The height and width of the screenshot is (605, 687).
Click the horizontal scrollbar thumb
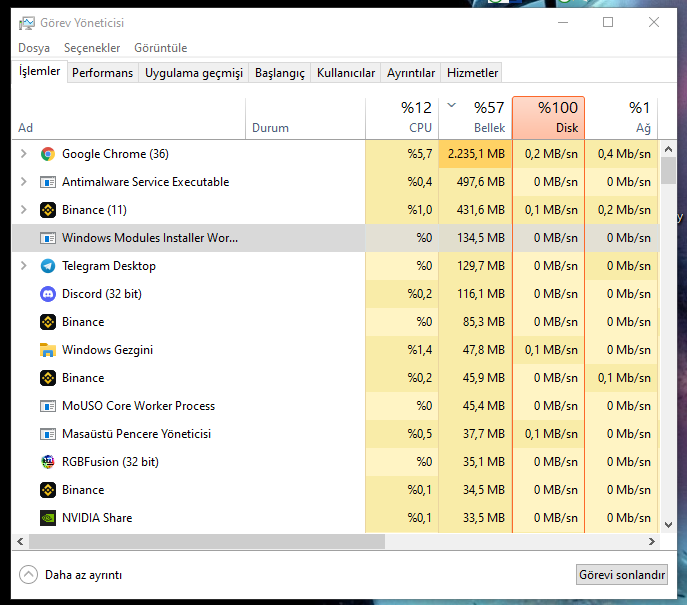(x=207, y=541)
